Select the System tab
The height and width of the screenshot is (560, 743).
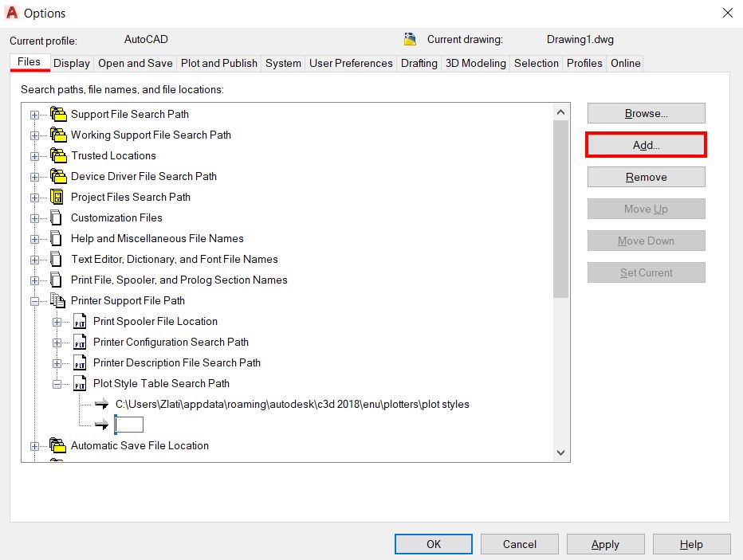pyautogui.click(x=283, y=64)
